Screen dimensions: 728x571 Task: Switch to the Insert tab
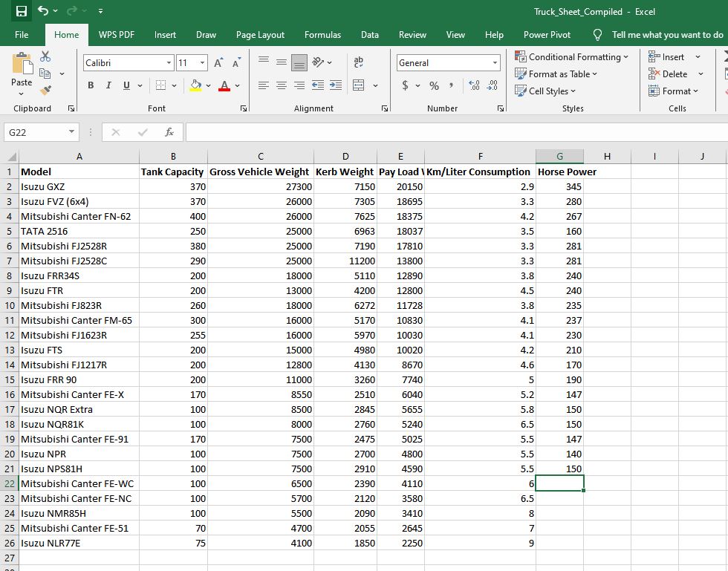coord(165,35)
